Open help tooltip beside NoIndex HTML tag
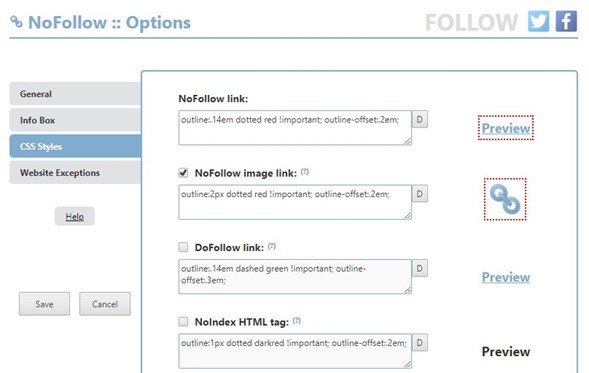Viewport: 589px width, 373px height. tap(297, 320)
